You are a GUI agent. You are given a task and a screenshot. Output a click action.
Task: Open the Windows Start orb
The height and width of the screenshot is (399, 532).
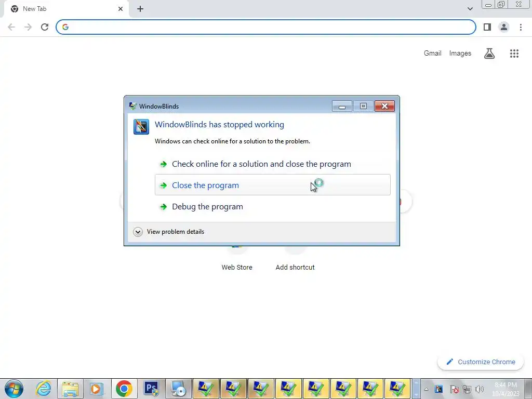[x=14, y=389]
